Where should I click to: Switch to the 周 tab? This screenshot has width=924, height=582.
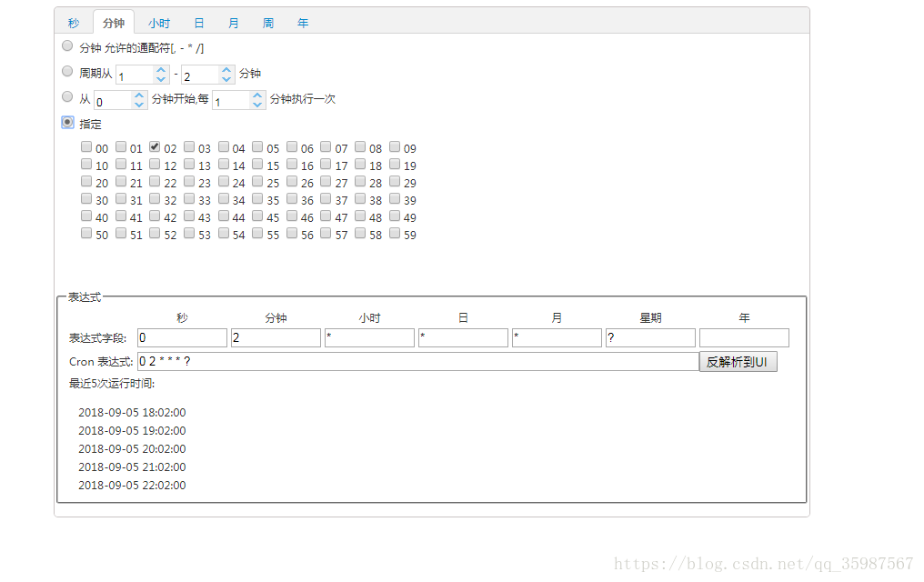pos(268,23)
